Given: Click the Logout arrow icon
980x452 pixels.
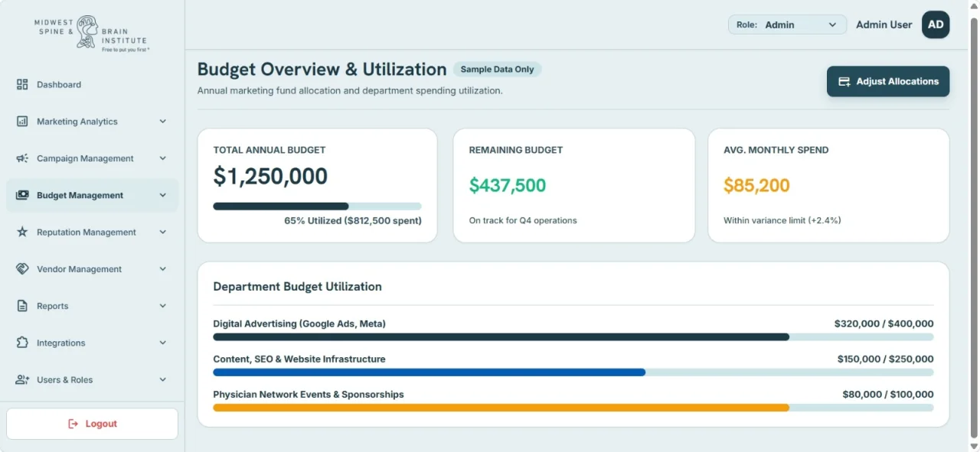Looking at the screenshot, I should click(x=73, y=424).
